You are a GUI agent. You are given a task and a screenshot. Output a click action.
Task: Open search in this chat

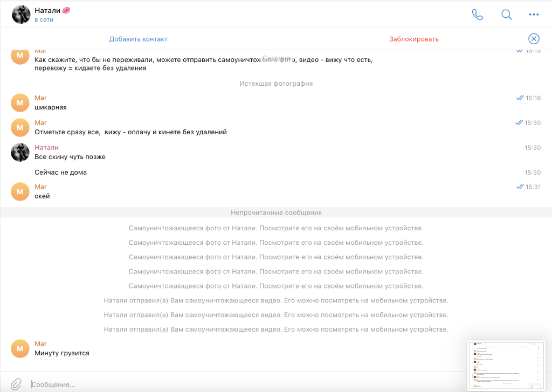pyautogui.click(x=506, y=15)
